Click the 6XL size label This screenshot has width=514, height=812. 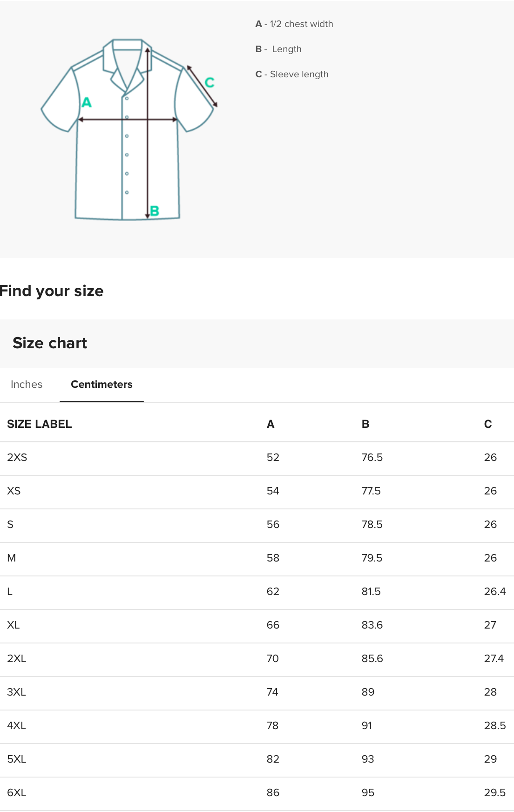tap(17, 793)
